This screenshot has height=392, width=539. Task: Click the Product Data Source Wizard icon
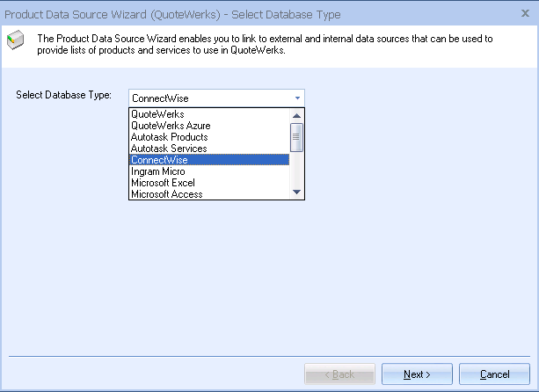[x=17, y=40]
